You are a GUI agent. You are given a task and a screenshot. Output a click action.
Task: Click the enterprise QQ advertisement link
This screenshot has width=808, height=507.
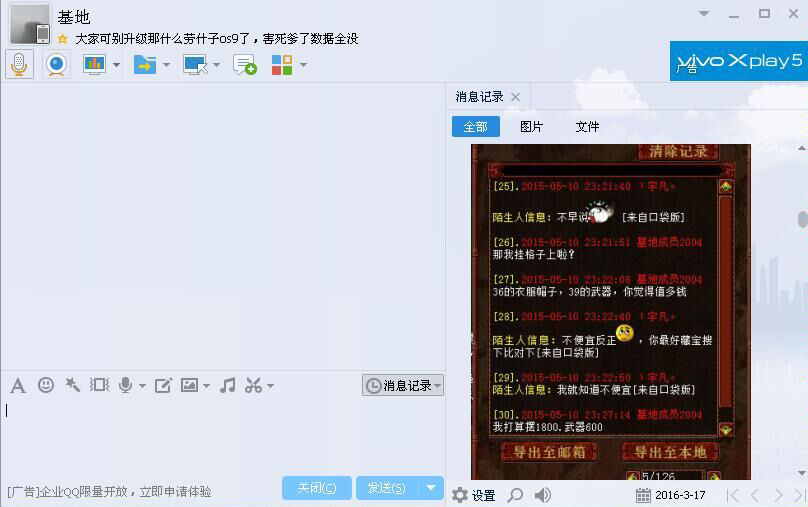click(110, 492)
